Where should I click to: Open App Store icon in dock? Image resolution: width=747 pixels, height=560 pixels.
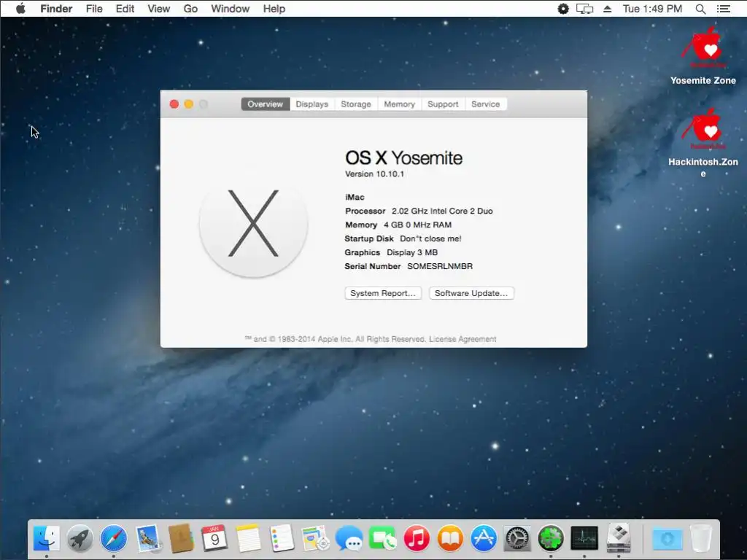pyautogui.click(x=484, y=538)
